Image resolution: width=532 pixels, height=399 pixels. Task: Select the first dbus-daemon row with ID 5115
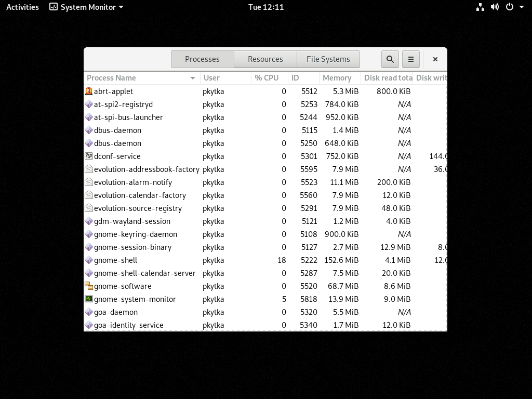tap(265, 130)
